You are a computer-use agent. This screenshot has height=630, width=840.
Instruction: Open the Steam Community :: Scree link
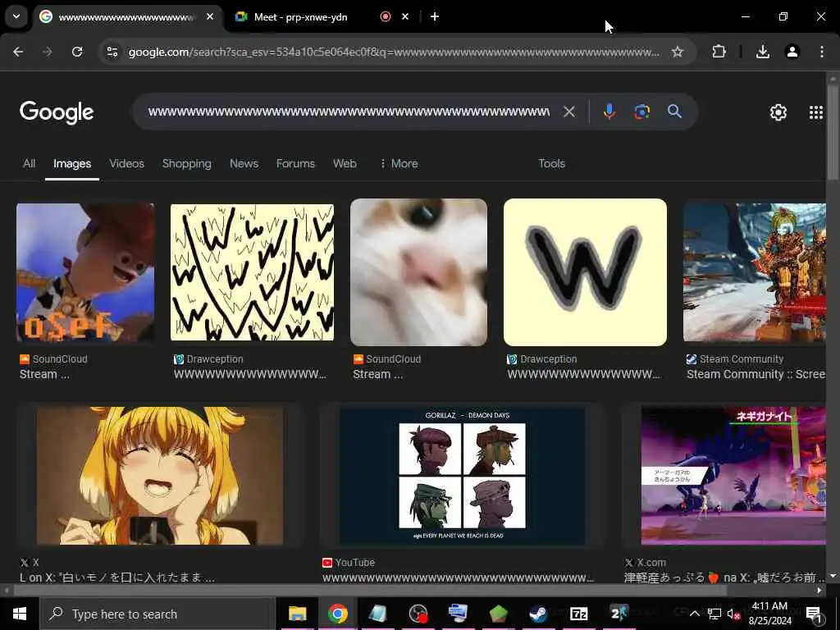756,374
